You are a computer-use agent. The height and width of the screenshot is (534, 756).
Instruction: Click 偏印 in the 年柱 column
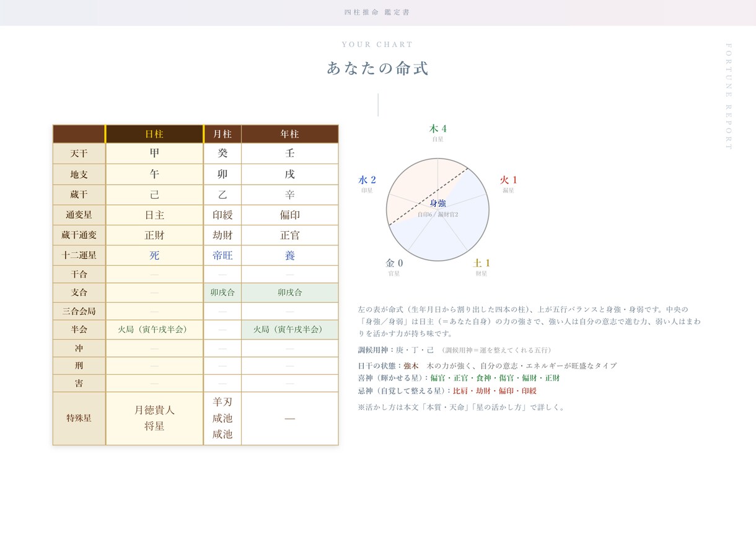[x=289, y=215]
